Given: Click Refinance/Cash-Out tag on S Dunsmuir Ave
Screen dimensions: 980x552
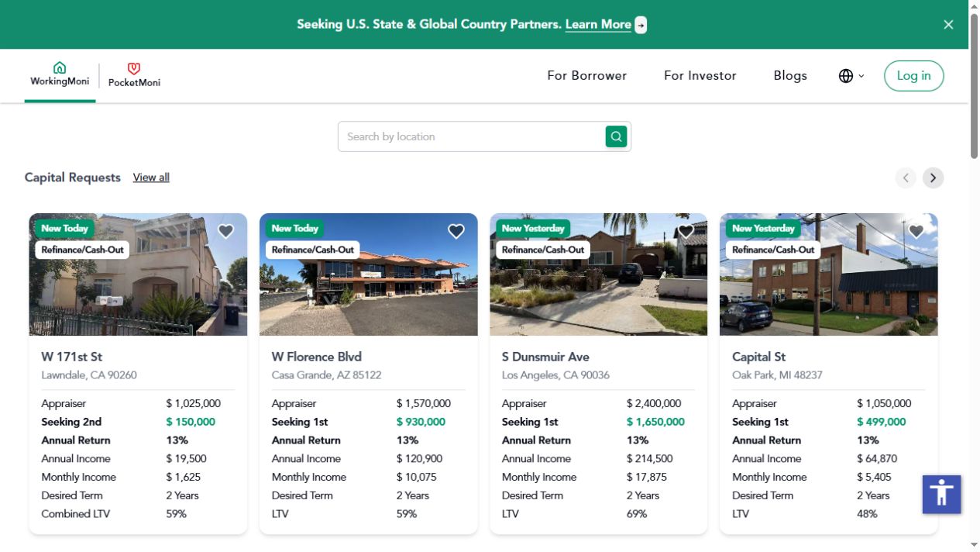Looking at the screenshot, I should (543, 250).
